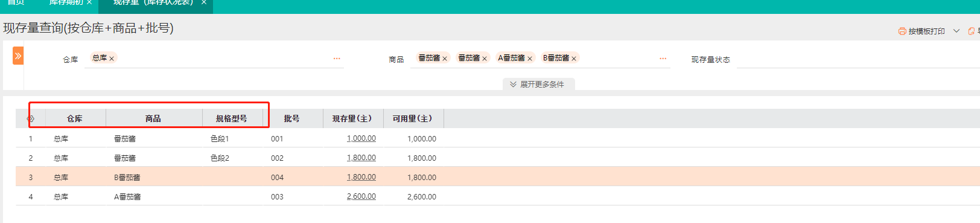Remove the B番茄酱 product tag

point(574,59)
